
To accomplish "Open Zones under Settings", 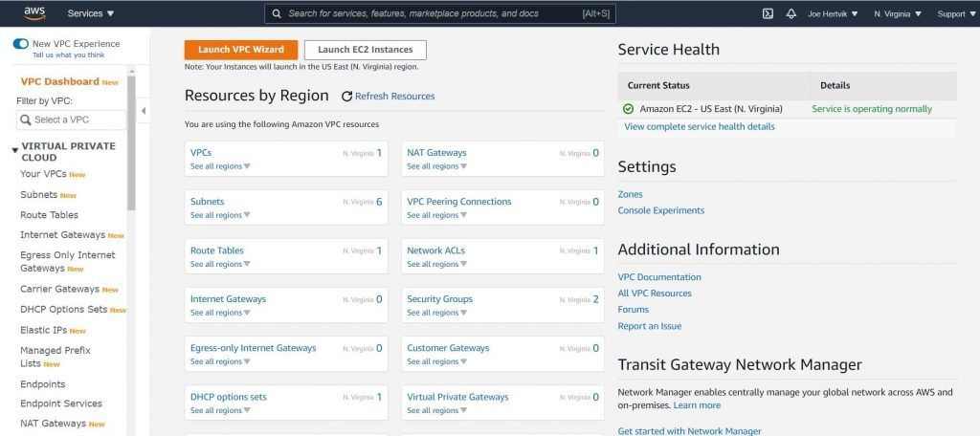I will pos(630,194).
